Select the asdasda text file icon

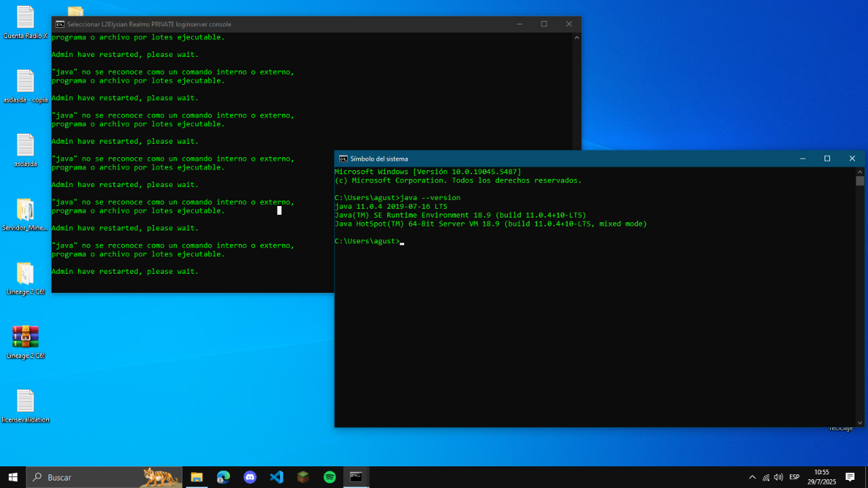pyautogui.click(x=25, y=150)
